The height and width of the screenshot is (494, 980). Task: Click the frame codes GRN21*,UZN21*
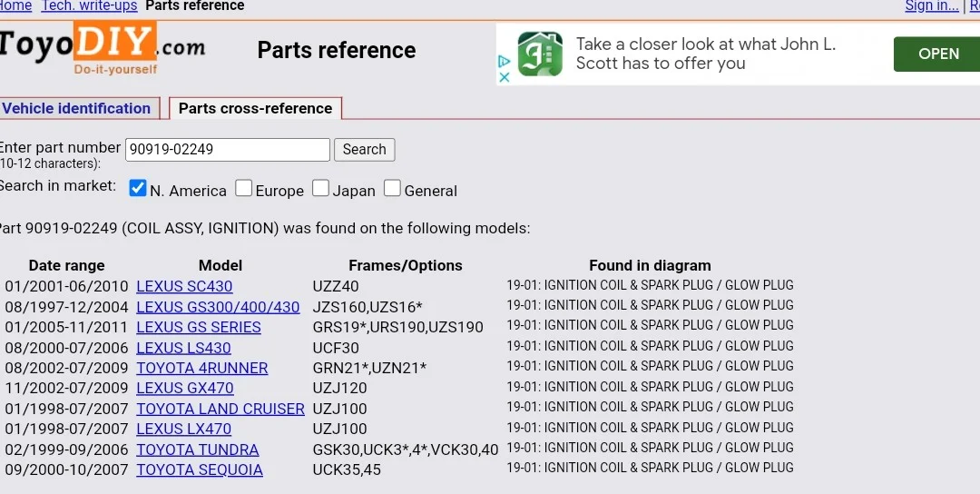coord(370,368)
